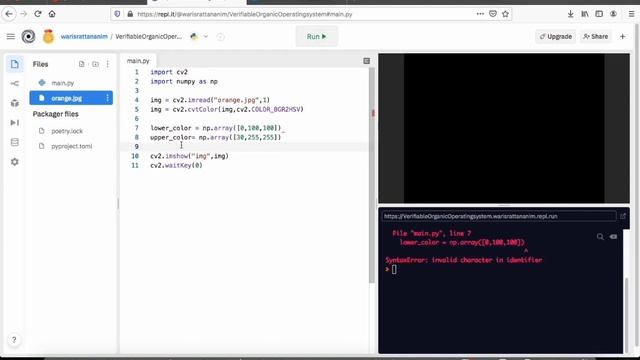This screenshot has width=640, height=360.
Task: Save page to Pocket icon
Action: point(493,14)
